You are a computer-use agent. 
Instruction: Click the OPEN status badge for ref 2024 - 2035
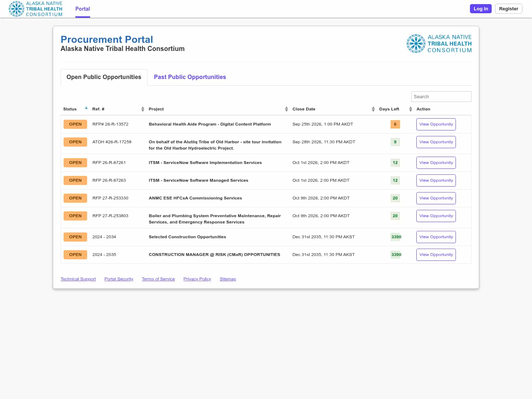click(x=75, y=255)
